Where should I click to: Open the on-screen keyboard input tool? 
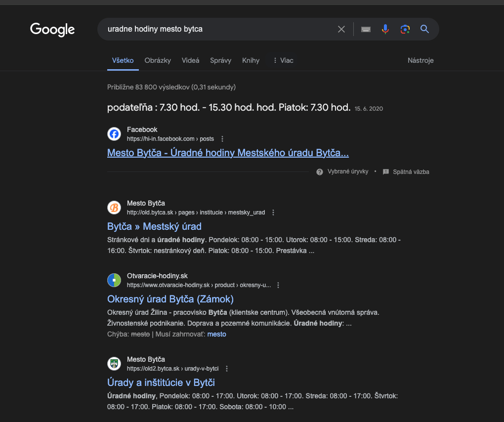366,29
